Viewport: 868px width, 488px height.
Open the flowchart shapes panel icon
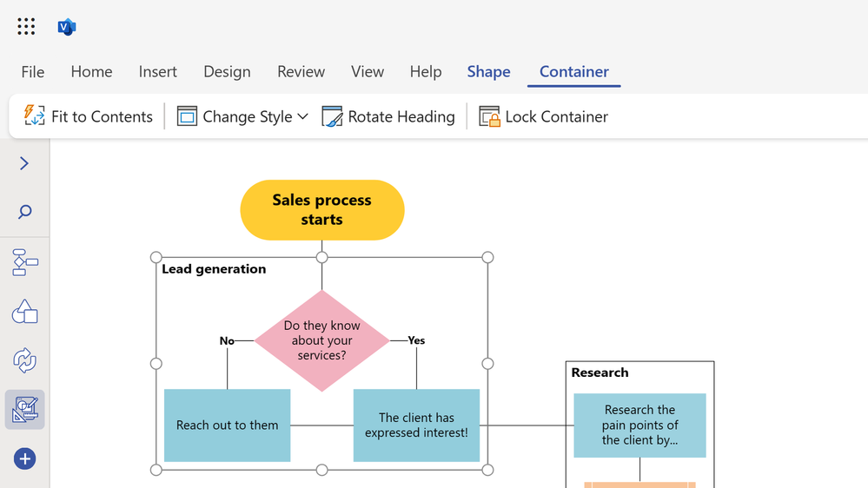coord(24,262)
